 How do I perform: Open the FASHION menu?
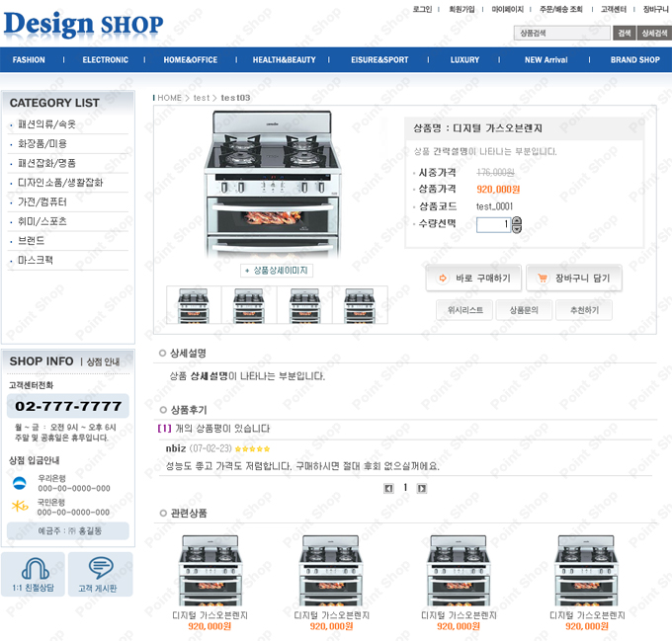tap(29, 60)
